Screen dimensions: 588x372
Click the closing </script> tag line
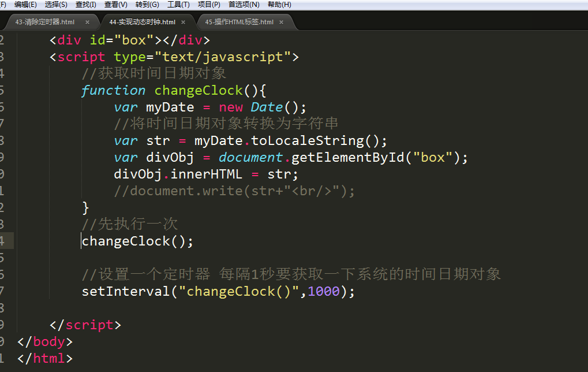[x=85, y=325]
